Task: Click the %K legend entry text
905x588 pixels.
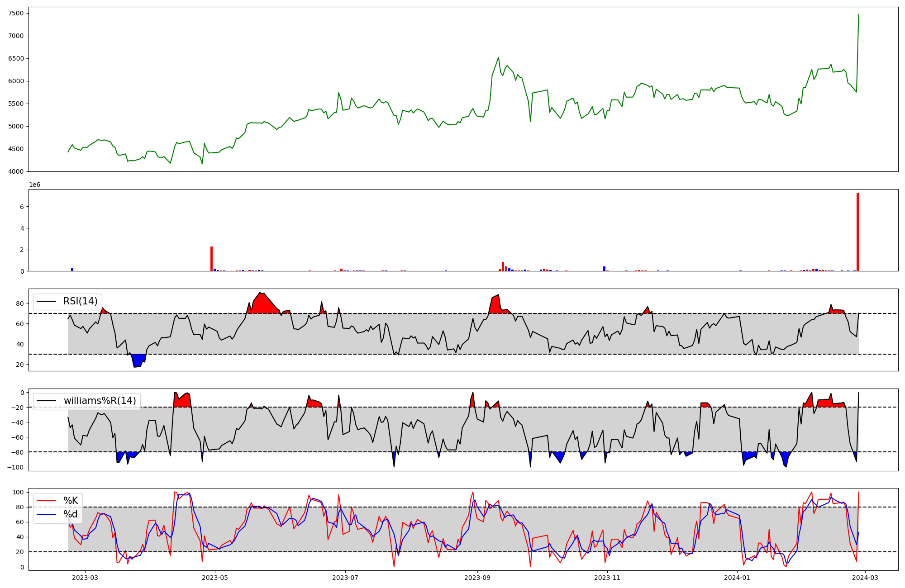Action: pos(71,501)
